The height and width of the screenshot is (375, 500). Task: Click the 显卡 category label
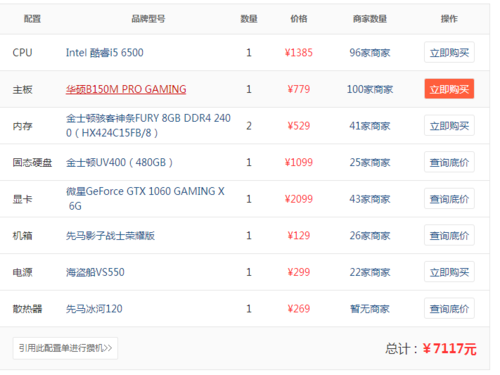22,199
